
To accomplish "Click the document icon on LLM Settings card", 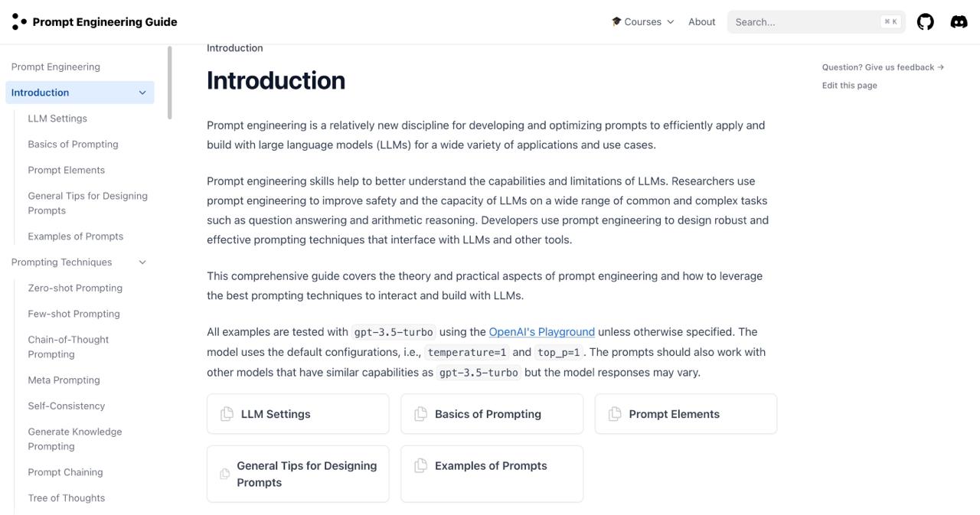I will (x=227, y=414).
